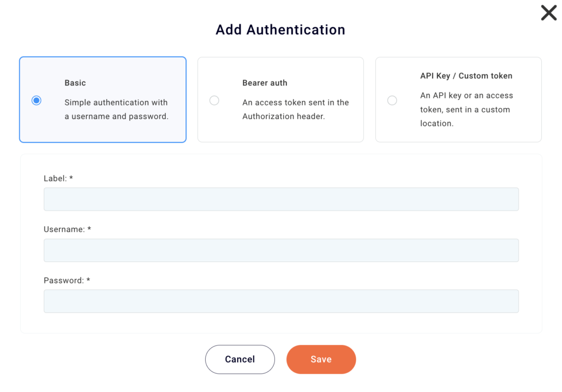
Task: Close the Add Authentication dialog
Action: click(548, 13)
